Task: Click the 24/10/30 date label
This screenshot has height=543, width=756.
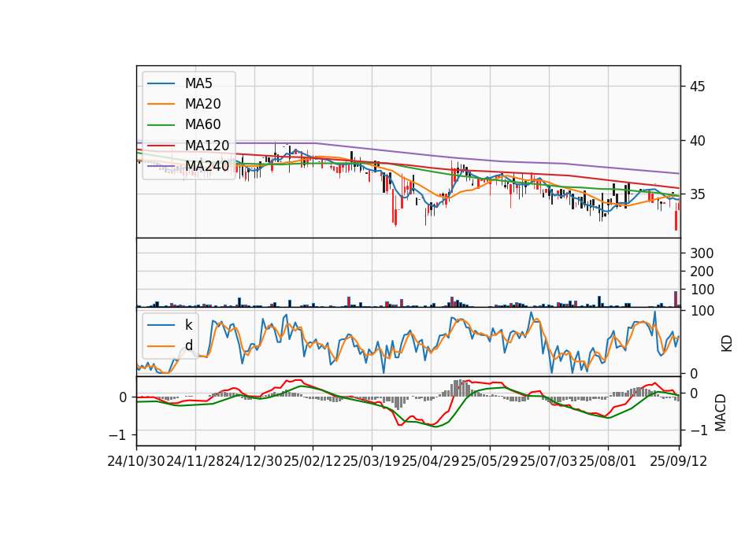Action: coord(136,461)
